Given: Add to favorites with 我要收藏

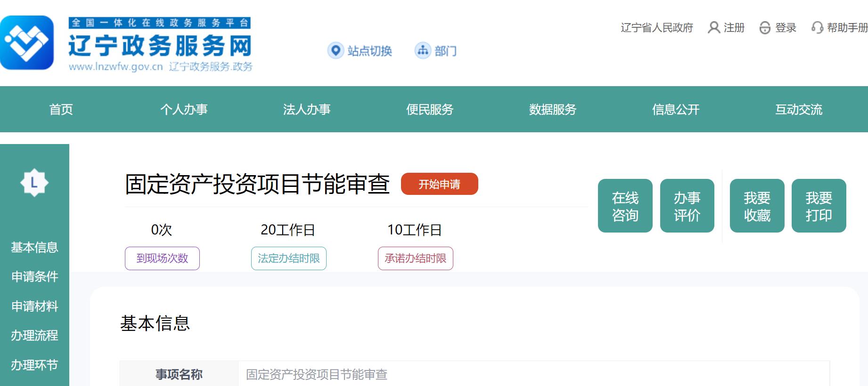Looking at the screenshot, I should 757,206.
